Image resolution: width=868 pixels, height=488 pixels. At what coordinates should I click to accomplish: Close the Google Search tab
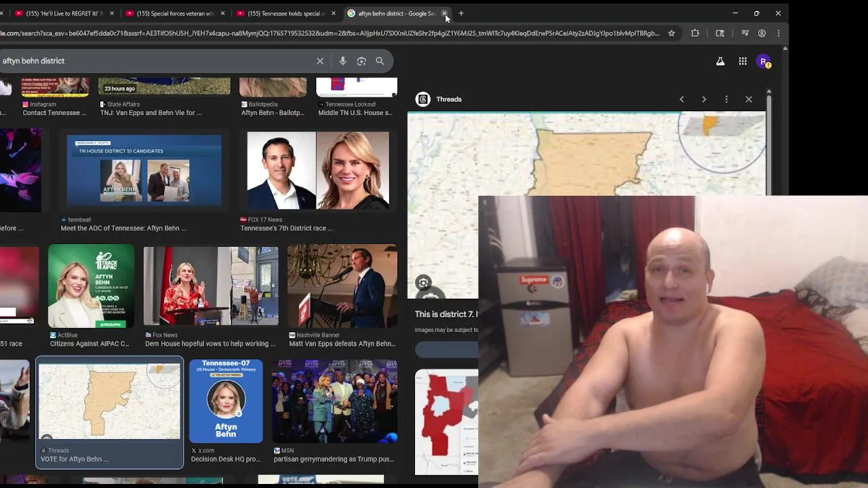(x=444, y=13)
